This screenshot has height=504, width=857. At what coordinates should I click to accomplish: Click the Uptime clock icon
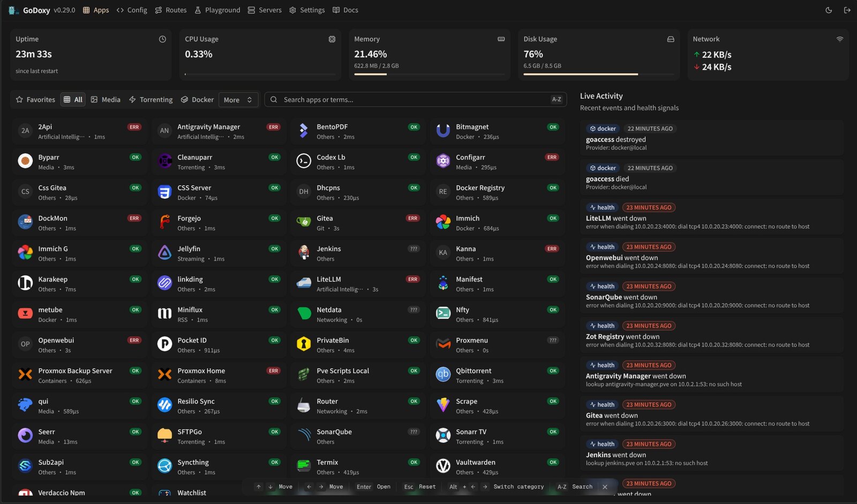click(x=162, y=39)
